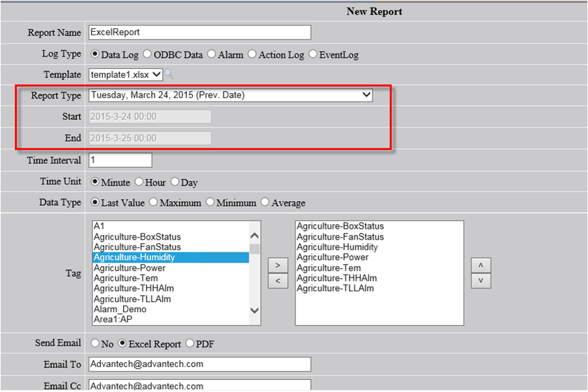Move selected tag up with ^ button
Screen dimensions: 588x392
pos(481,264)
